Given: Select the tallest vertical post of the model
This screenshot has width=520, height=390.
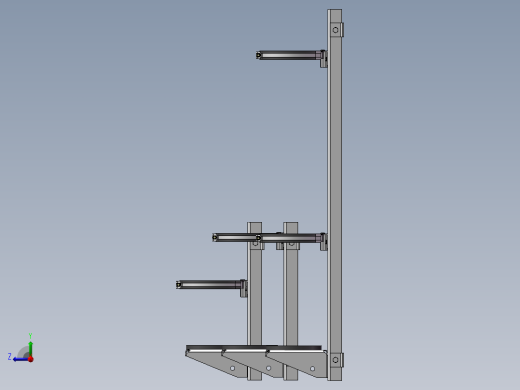Looking at the screenshot, I should [x=335, y=195].
